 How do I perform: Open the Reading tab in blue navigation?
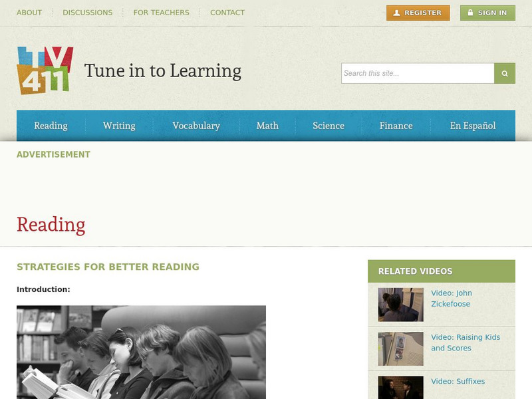[x=51, y=126]
